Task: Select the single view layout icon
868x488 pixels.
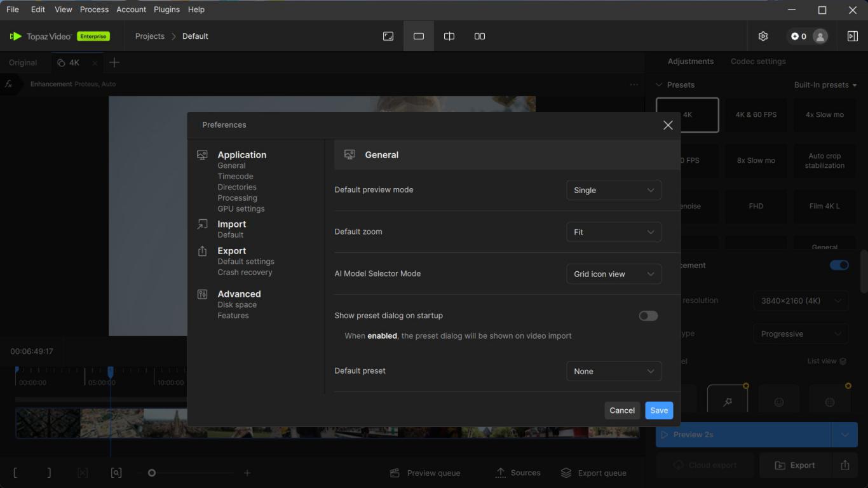Action: click(419, 36)
